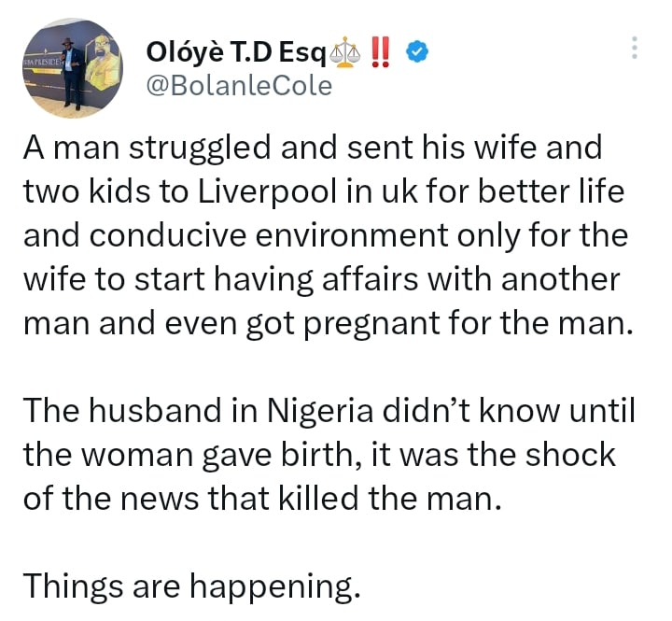Open the Olóyè T.D Esq profile name
The height and width of the screenshot is (621, 672).
click(x=236, y=53)
